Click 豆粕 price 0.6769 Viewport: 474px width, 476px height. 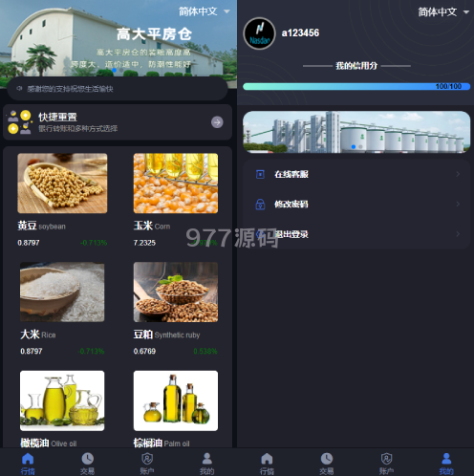tap(144, 351)
